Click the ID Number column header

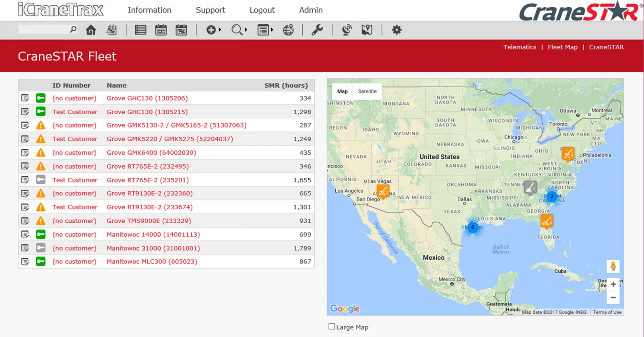tap(71, 85)
